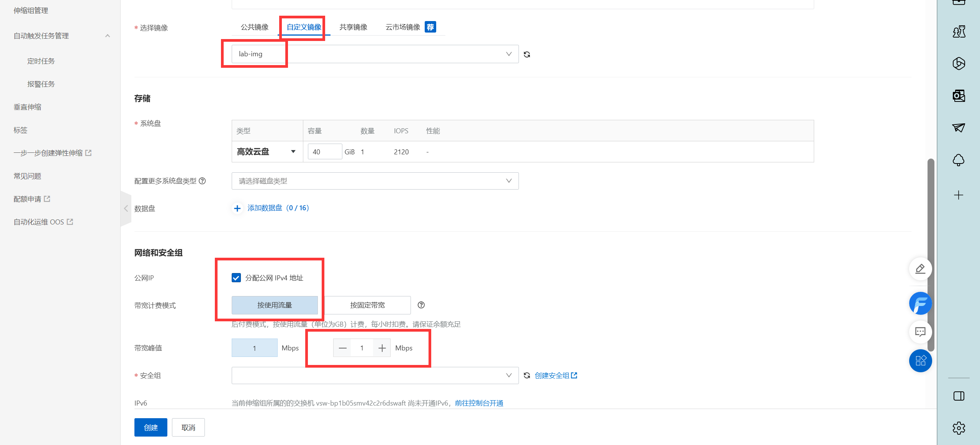This screenshot has width=980, height=445.
Task: Open the tree icon in browser sidebar
Action: pos(959,160)
